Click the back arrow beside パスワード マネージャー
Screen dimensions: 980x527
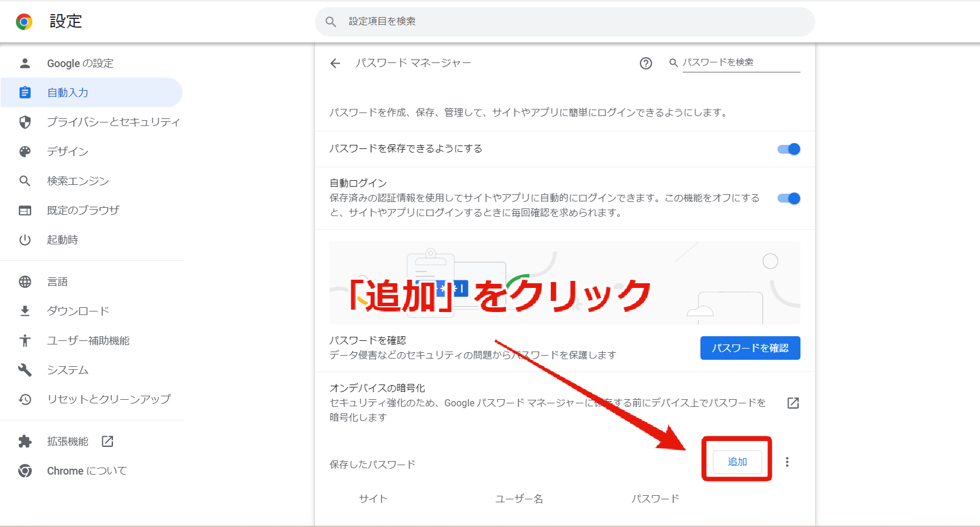click(x=335, y=63)
